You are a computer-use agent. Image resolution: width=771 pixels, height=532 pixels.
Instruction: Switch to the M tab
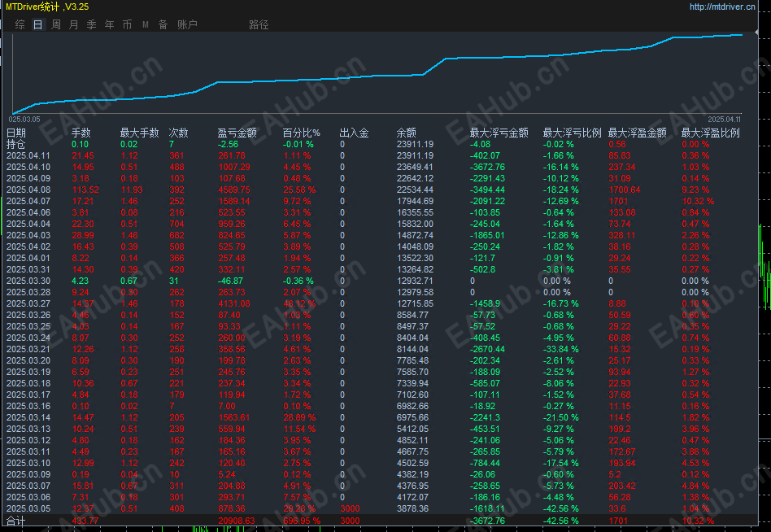tap(145, 24)
